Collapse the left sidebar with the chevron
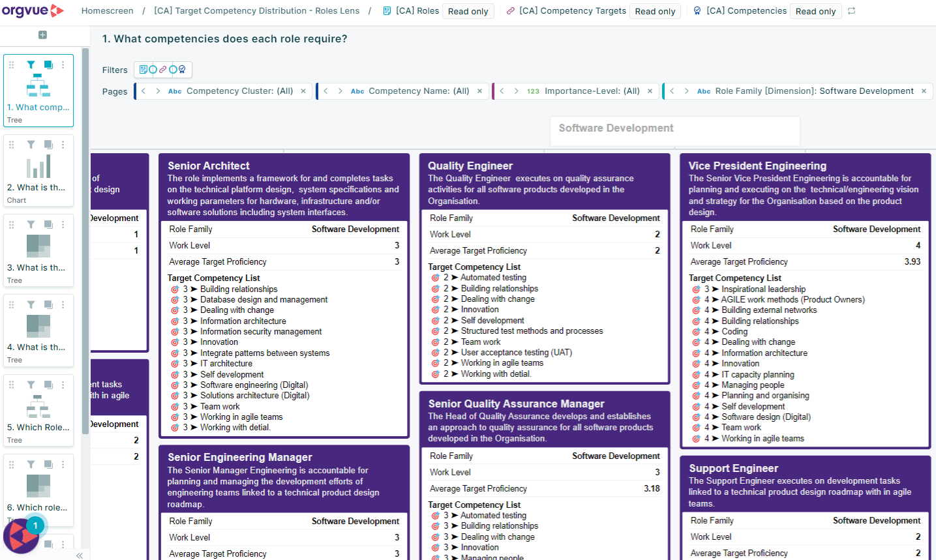Image resolution: width=936 pixels, height=560 pixels. (79, 555)
